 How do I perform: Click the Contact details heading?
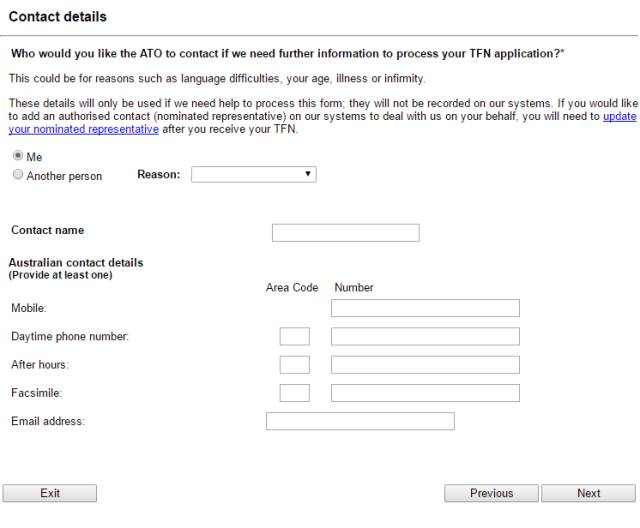click(58, 17)
